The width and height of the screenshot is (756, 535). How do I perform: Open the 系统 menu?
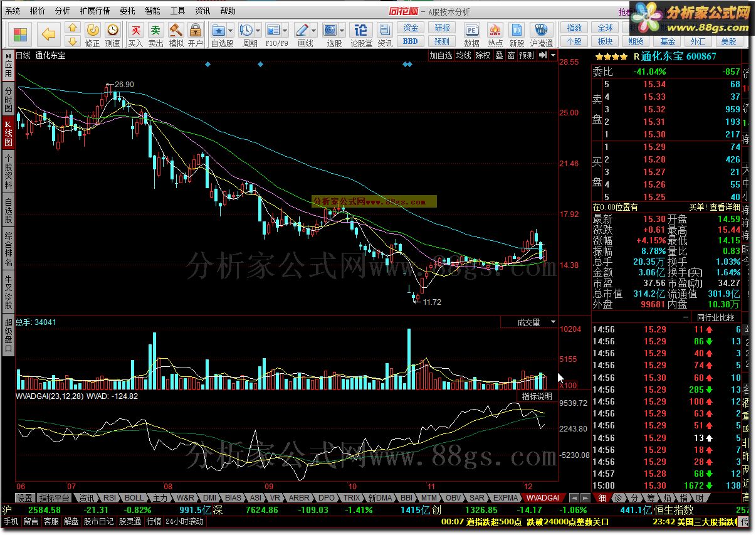tap(13, 11)
